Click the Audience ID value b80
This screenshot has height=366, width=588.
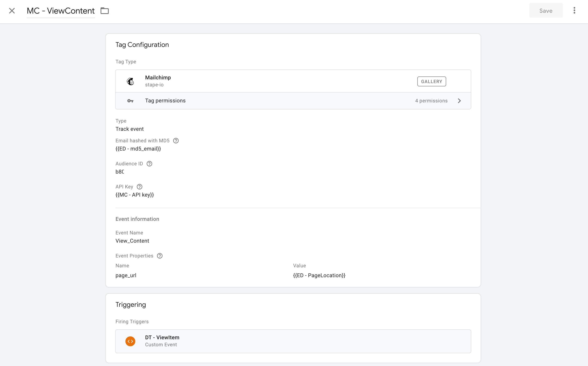[119, 172]
